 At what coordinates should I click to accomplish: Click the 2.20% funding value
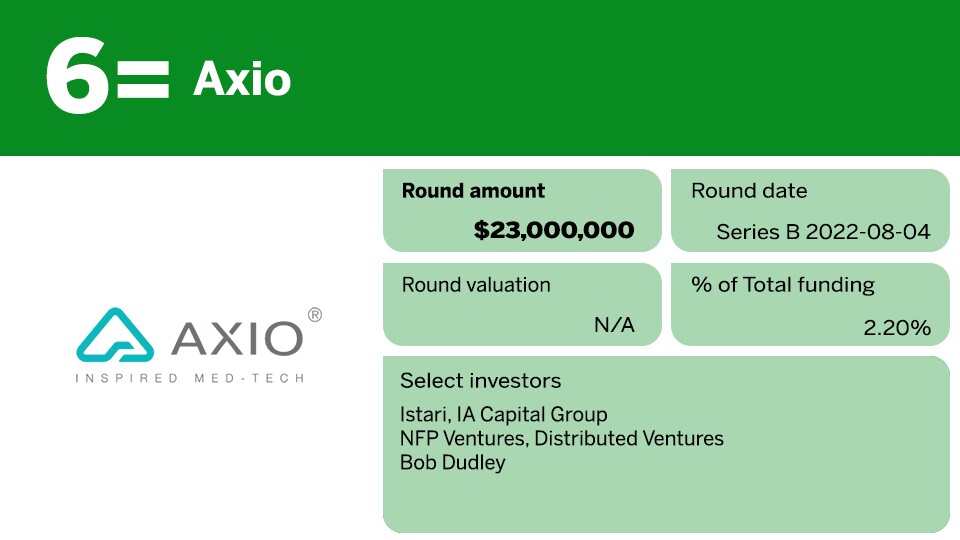[x=896, y=327]
